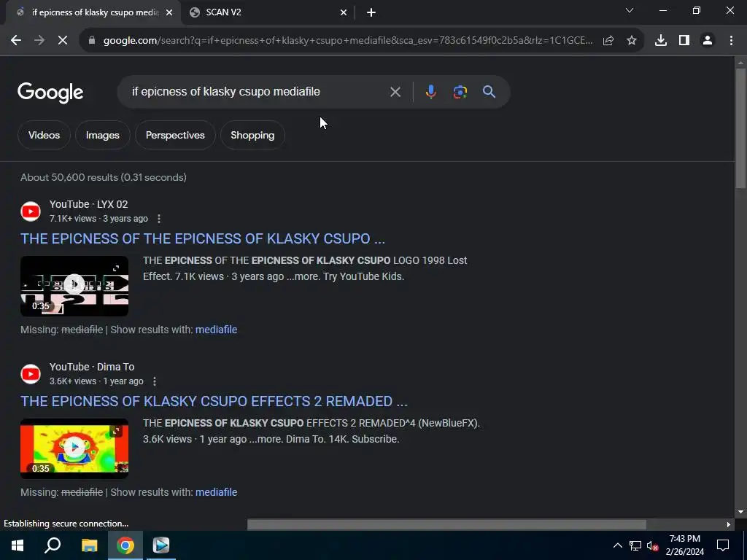747x560 pixels.
Task: Show hidden system tray icons
Action: coord(617,545)
